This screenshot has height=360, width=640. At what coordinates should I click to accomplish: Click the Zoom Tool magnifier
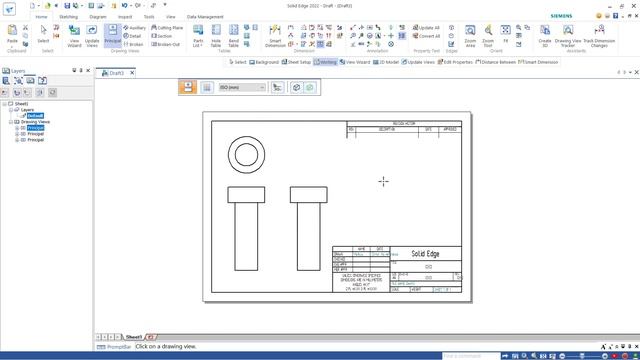tap(488, 36)
